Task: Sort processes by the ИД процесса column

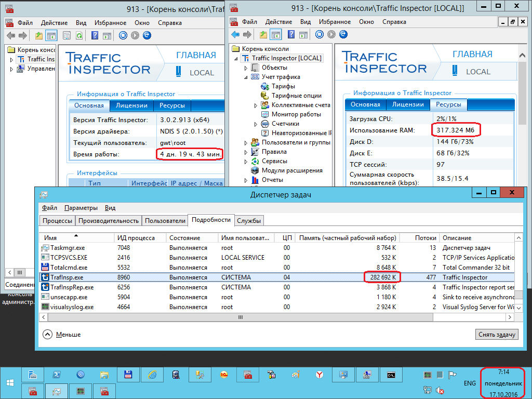Action: point(140,238)
